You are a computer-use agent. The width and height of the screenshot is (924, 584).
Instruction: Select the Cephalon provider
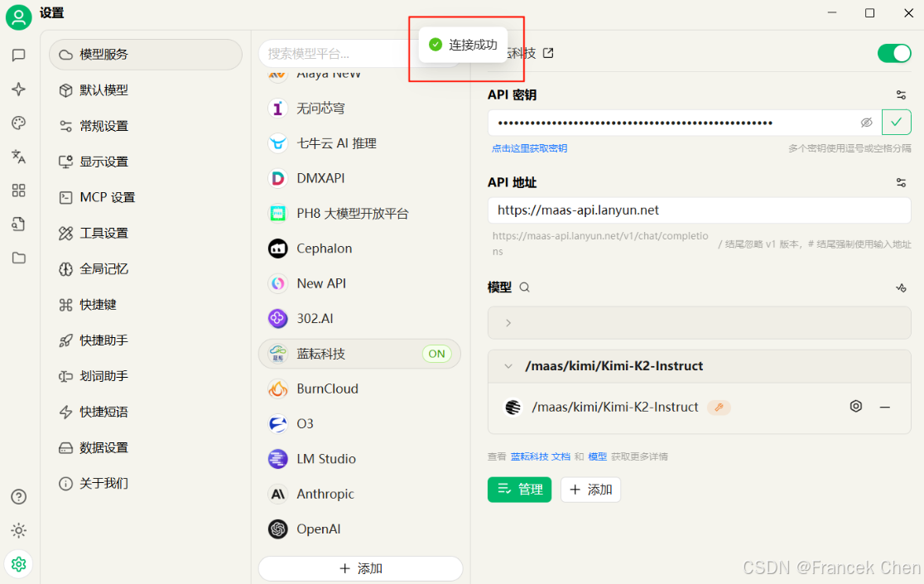coord(359,249)
